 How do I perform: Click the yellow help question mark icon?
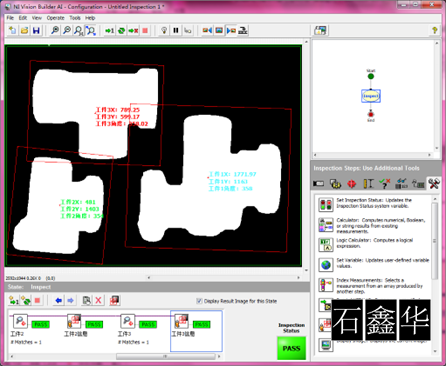point(435,30)
